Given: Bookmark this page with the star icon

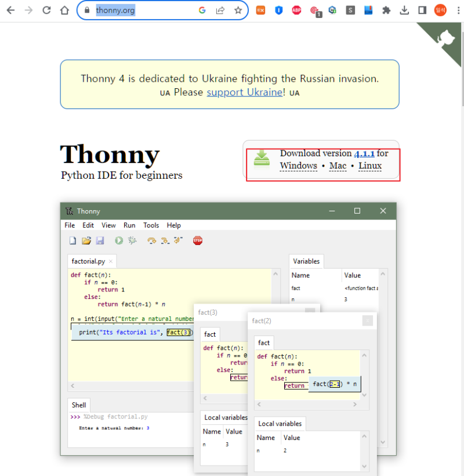Looking at the screenshot, I should (238, 10).
